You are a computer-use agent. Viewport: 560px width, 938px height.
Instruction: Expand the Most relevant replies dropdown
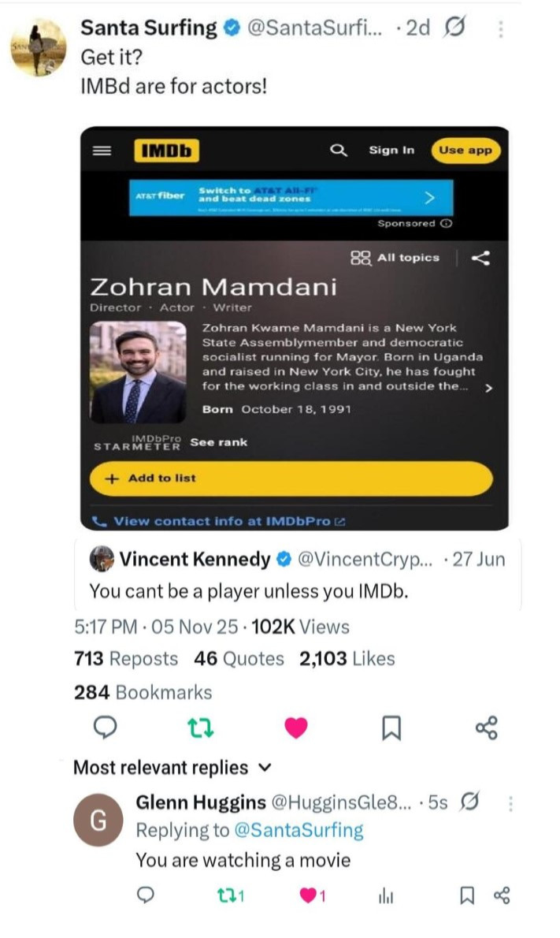tap(265, 767)
